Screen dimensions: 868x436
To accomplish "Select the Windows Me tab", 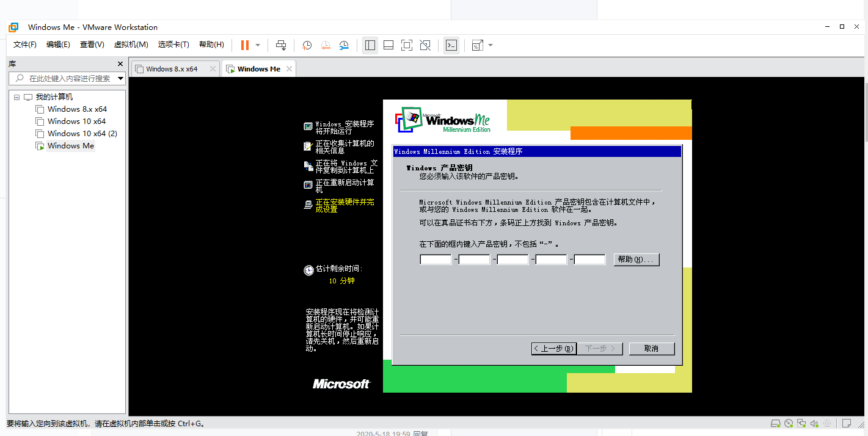I will coord(259,69).
